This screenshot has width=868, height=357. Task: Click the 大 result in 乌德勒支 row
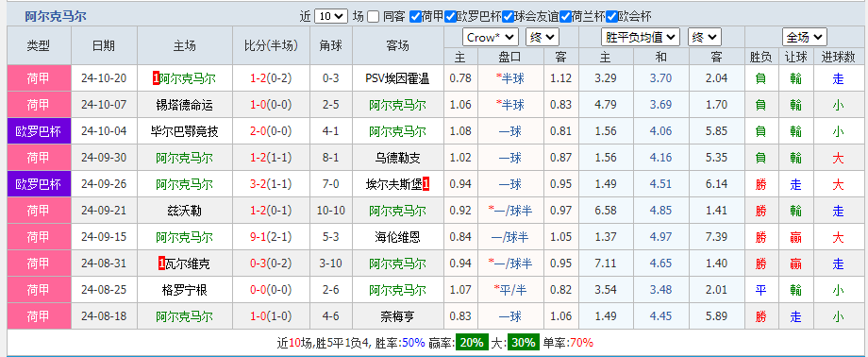coord(838,158)
